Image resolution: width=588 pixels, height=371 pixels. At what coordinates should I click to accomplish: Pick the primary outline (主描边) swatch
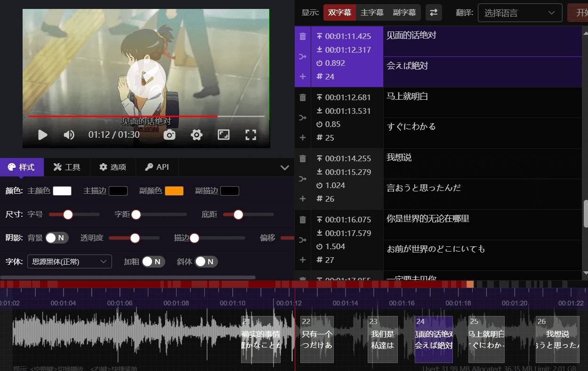tap(118, 191)
